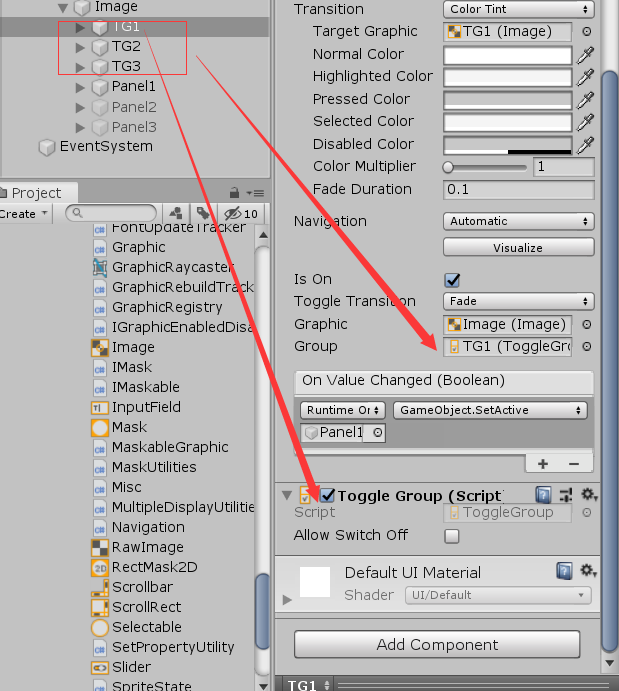
Task: Open Default UI Material gear menu
Action: pos(589,570)
